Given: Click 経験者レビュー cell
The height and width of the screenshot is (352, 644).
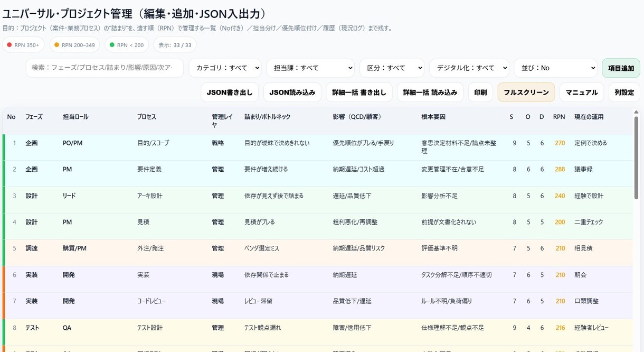Looking at the screenshot, I should [x=592, y=328].
